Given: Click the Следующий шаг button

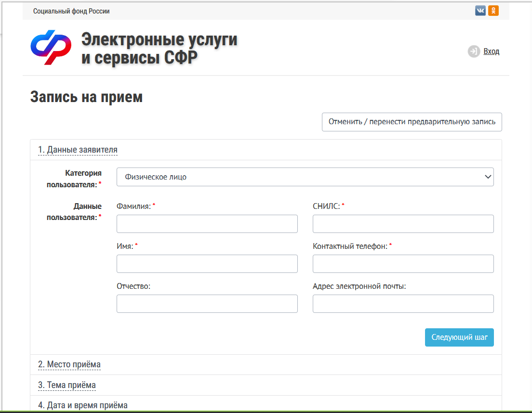Looking at the screenshot, I should coord(459,337).
